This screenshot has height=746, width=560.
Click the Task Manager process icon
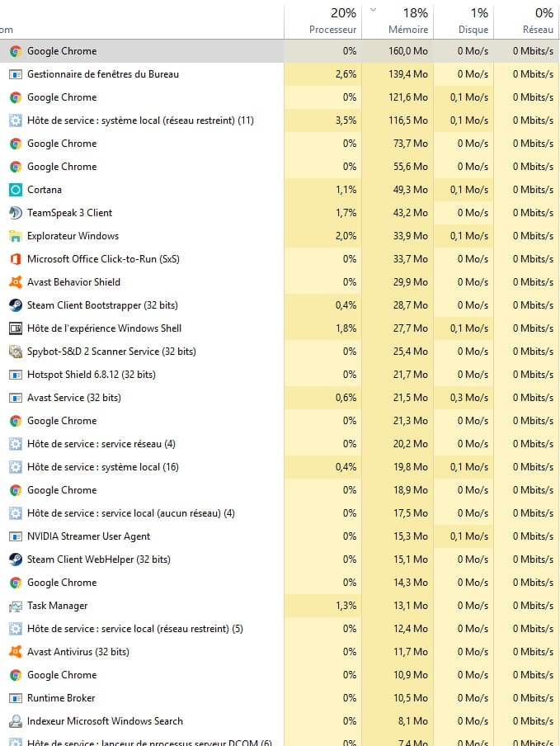pyautogui.click(x=15, y=606)
